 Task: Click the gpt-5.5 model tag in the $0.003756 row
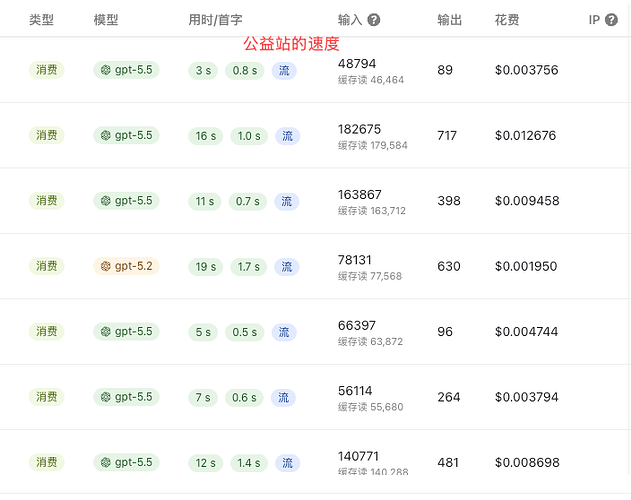(126, 70)
